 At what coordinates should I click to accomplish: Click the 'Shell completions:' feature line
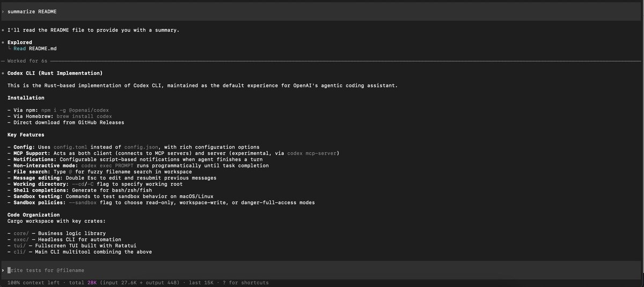[x=81, y=190]
